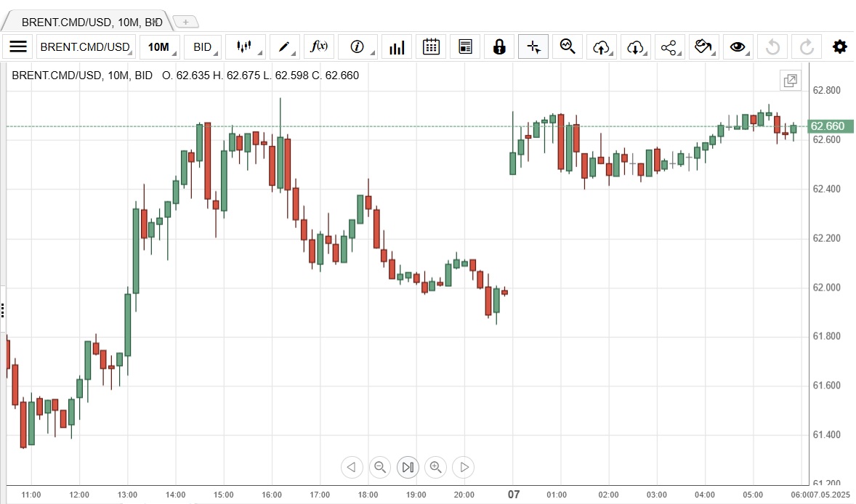Open the hamburger main menu
The height and width of the screenshot is (504, 856).
pyautogui.click(x=18, y=47)
